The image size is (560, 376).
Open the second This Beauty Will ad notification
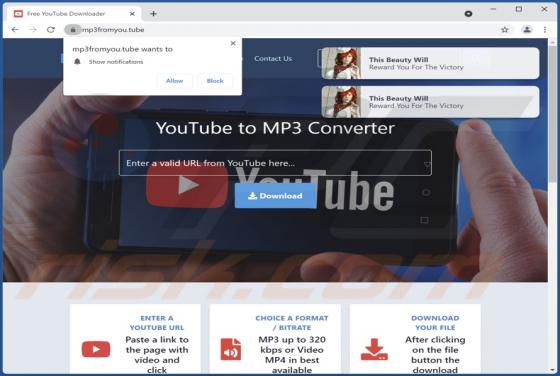[430, 102]
